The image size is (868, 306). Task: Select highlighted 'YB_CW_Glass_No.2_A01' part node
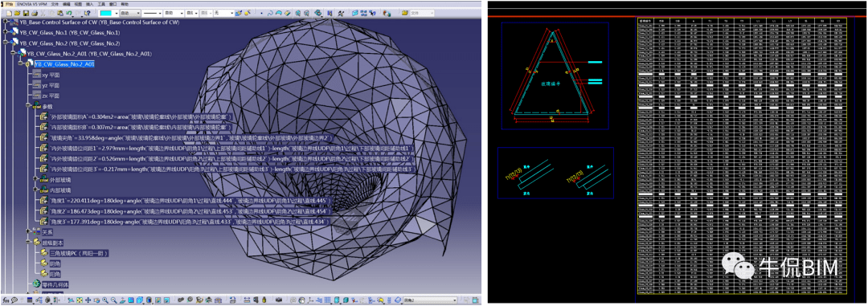pos(64,64)
